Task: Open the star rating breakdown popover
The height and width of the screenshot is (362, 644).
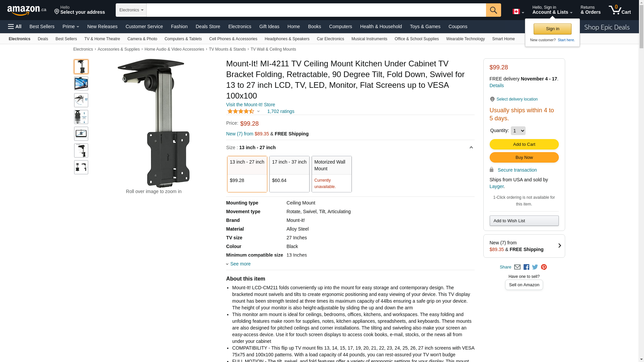Action: click(244, 111)
